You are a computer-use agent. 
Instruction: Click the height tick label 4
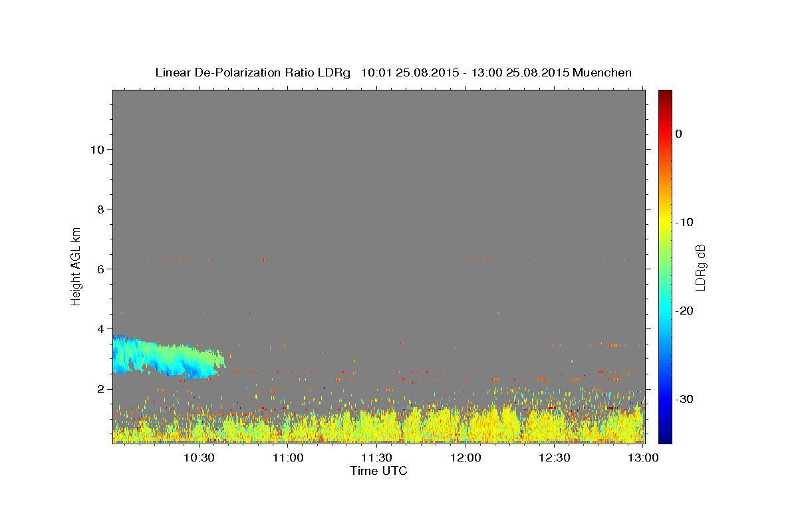(x=100, y=329)
